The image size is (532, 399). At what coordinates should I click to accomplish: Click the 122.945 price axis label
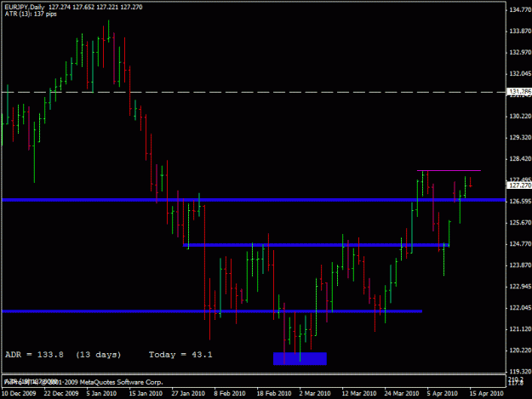[520, 287]
